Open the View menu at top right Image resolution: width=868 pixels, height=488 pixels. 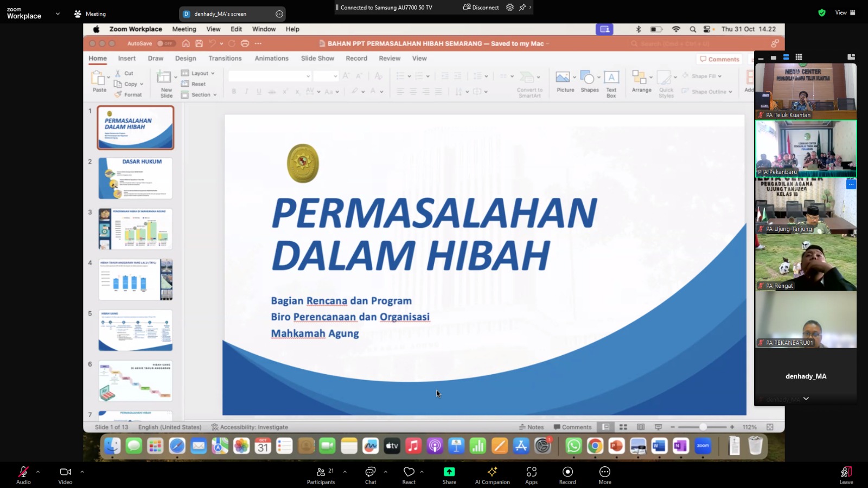[845, 12]
